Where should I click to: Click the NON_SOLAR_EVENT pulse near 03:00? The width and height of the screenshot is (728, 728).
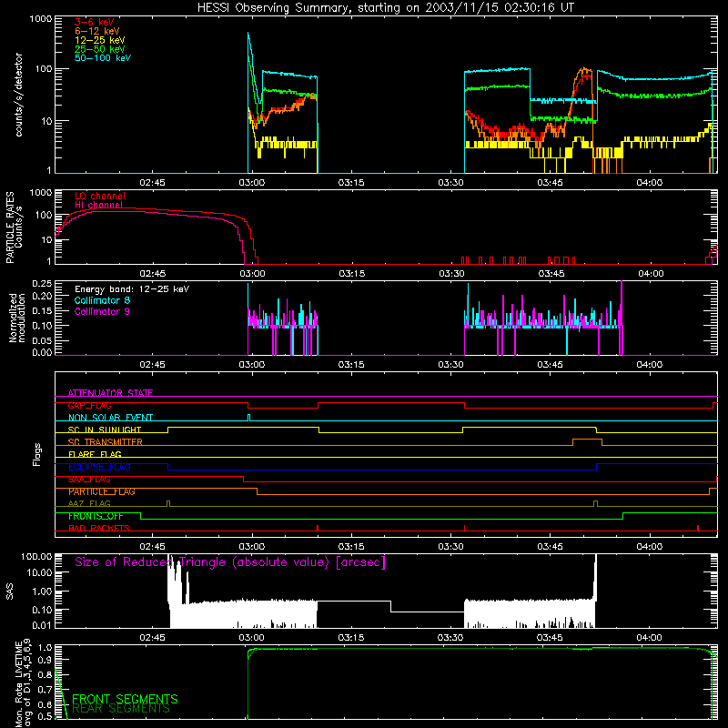point(248,417)
